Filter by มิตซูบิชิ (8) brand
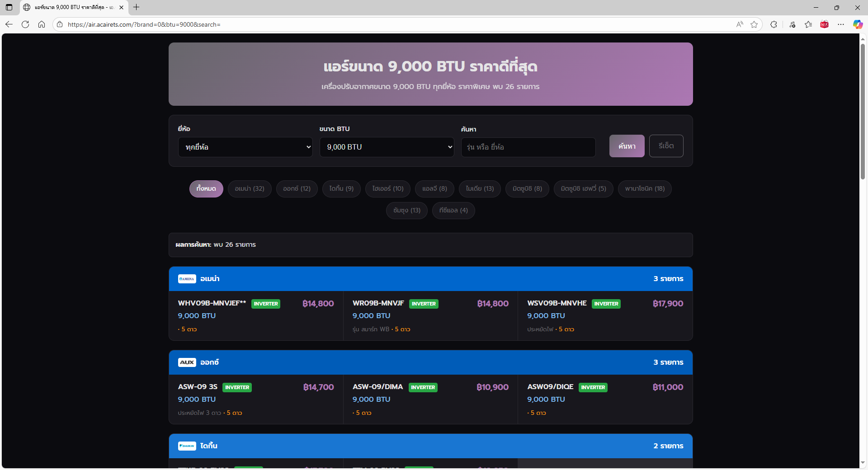 [527, 189]
